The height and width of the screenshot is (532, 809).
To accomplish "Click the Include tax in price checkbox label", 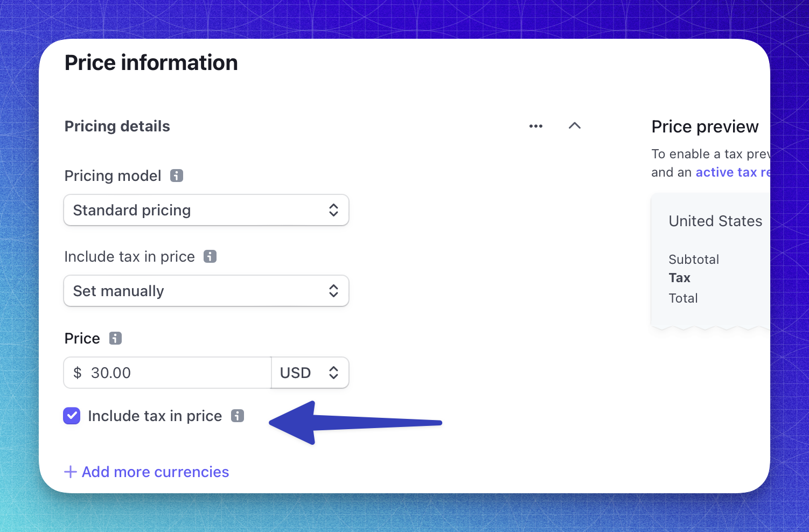I will coord(155,416).
